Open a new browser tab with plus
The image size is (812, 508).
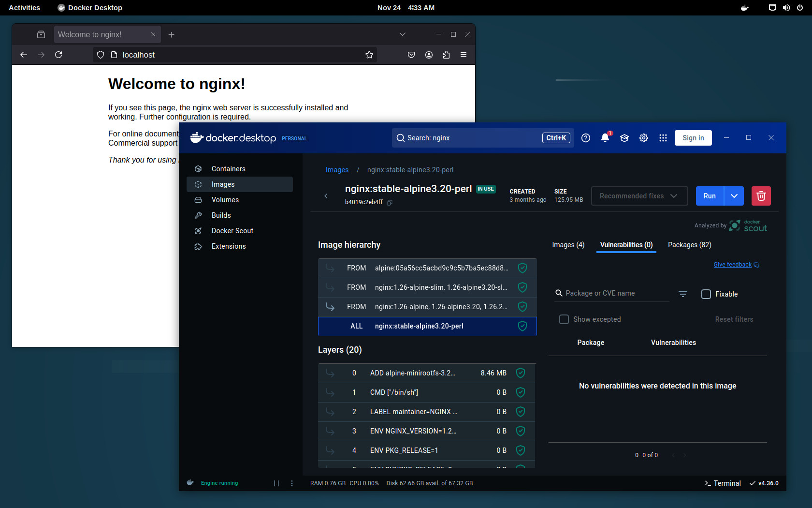click(x=171, y=34)
